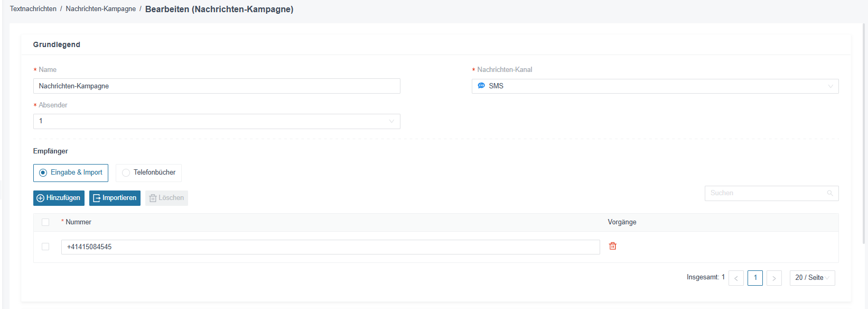Click the Nummer column header
The image size is (868, 309).
tap(78, 222)
